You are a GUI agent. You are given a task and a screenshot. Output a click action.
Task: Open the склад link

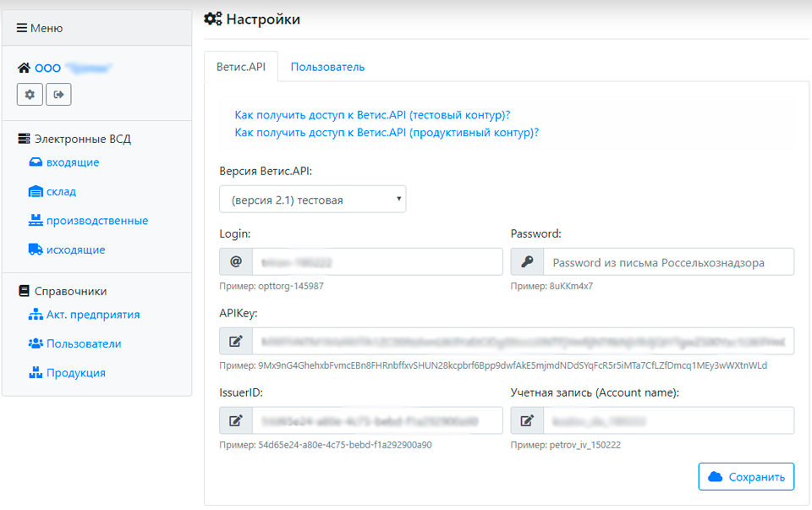point(61,192)
